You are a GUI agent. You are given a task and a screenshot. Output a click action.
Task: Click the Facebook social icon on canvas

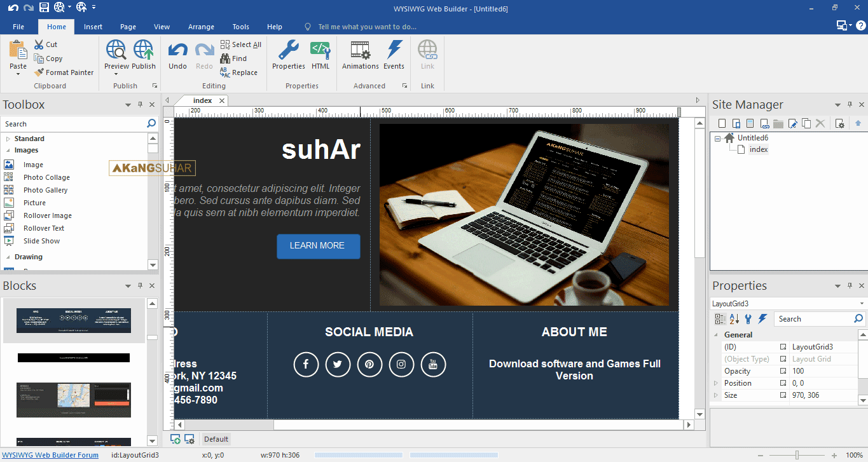[306, 364]
